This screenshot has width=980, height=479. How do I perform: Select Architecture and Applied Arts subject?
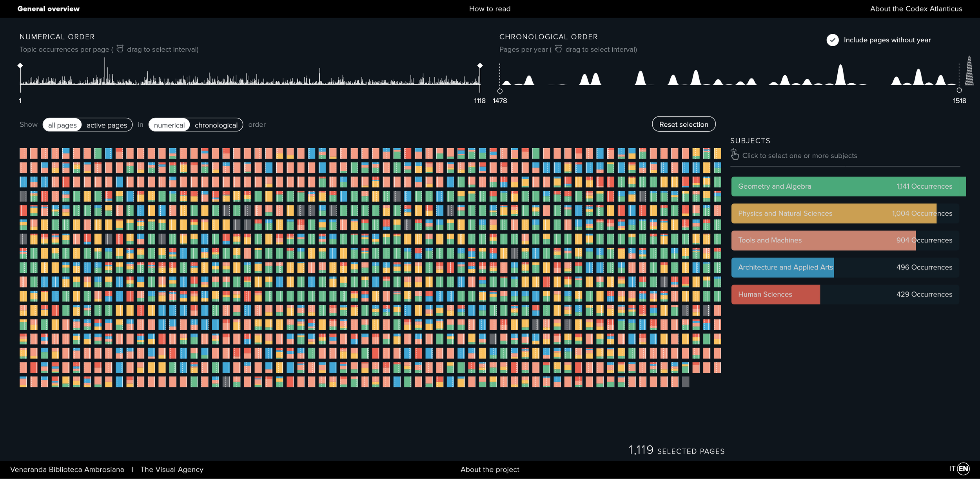(845, 267)
